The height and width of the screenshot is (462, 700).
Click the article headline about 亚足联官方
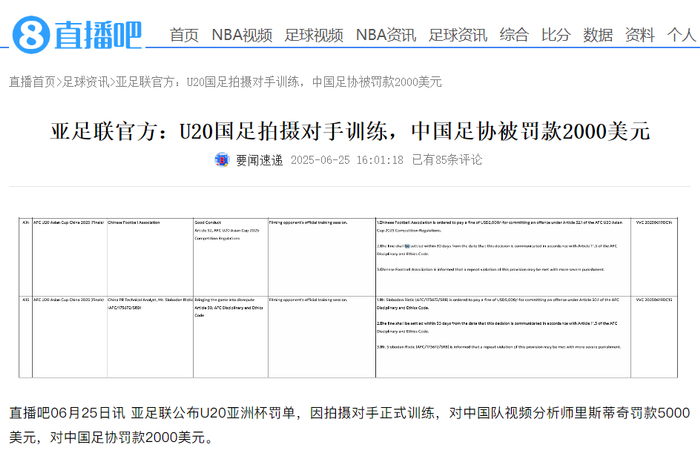[x=350, y=131]
